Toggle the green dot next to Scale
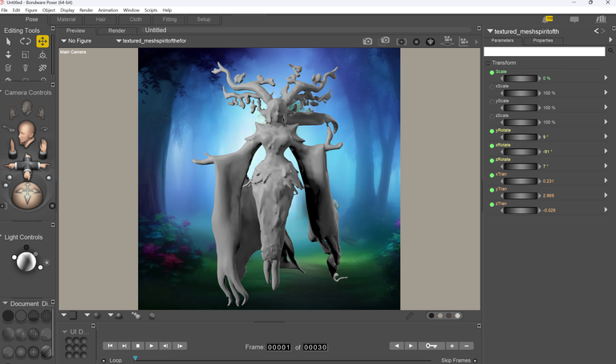This screenshot has height=364, width=616. point(492,72)
